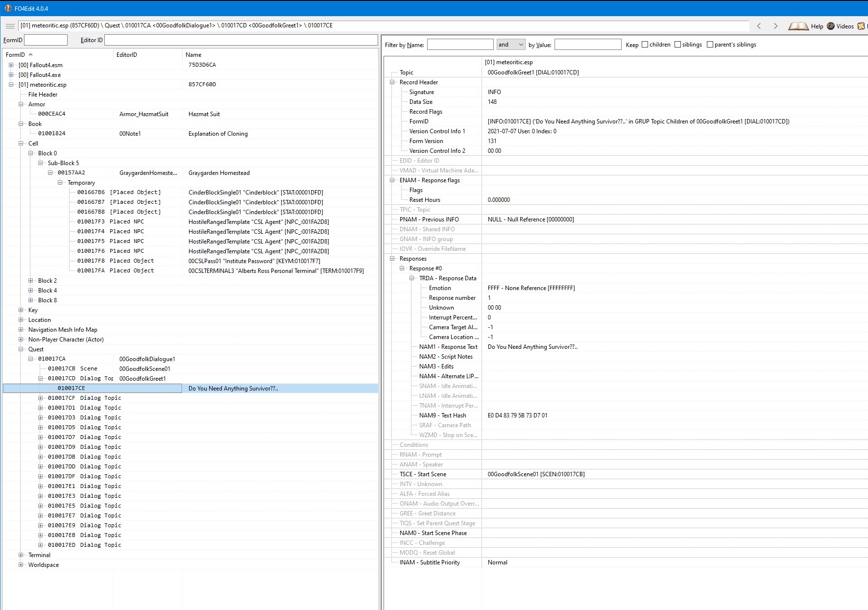Expand the [00] Fallout4.exe node
The width and height of the screenshot is (868, 610).
point(11,74)
